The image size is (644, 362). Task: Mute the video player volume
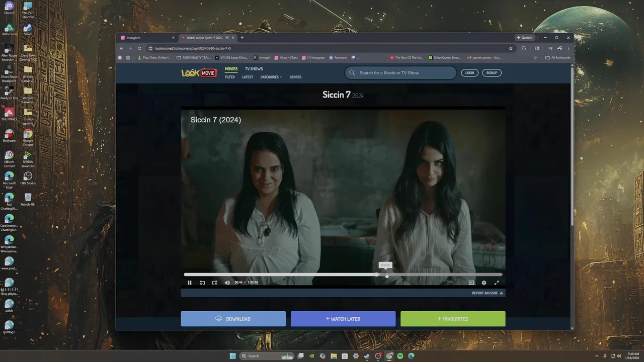pos(227,283)
